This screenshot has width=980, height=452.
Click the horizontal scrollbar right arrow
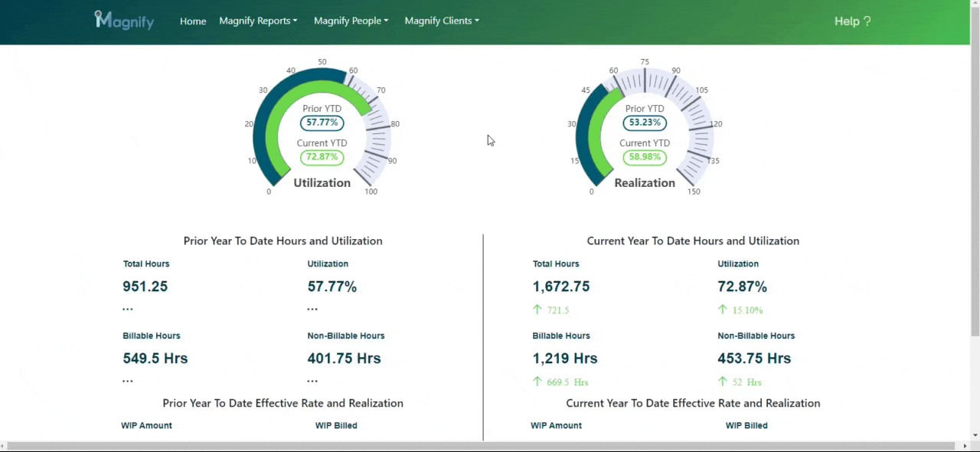point(963,446)
